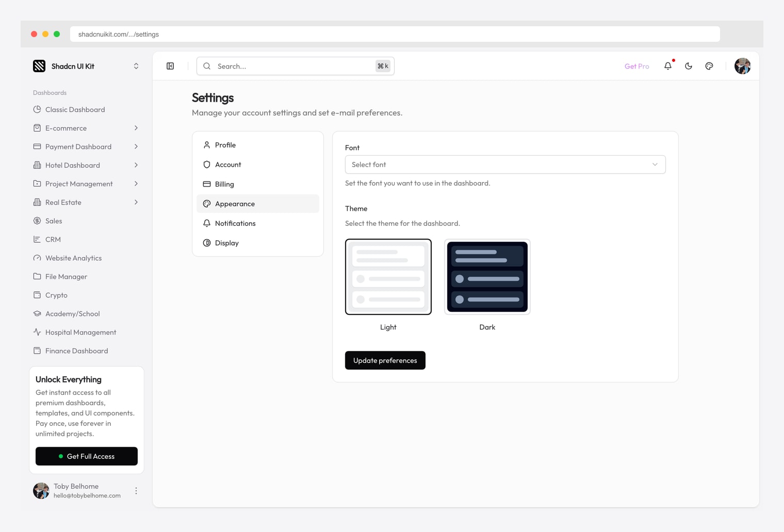
Task: Select the Light theme option
Action: pyautogui.click(x=388, y=277)
